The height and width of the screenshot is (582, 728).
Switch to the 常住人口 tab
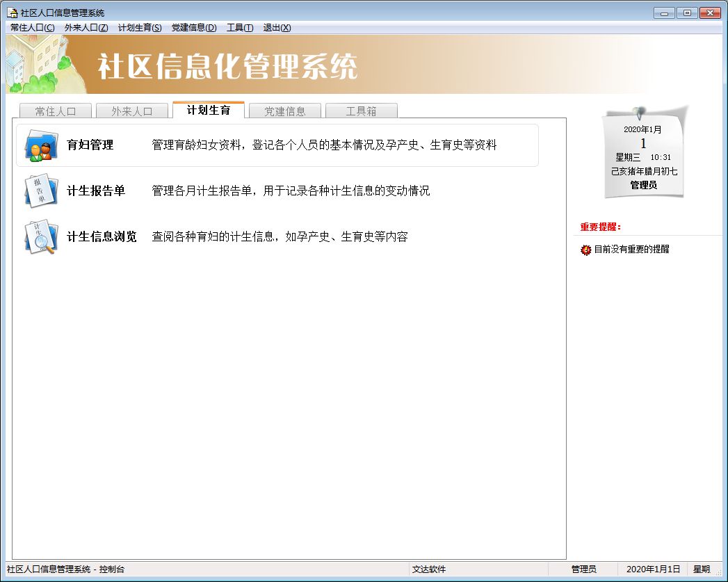(55, 111)
